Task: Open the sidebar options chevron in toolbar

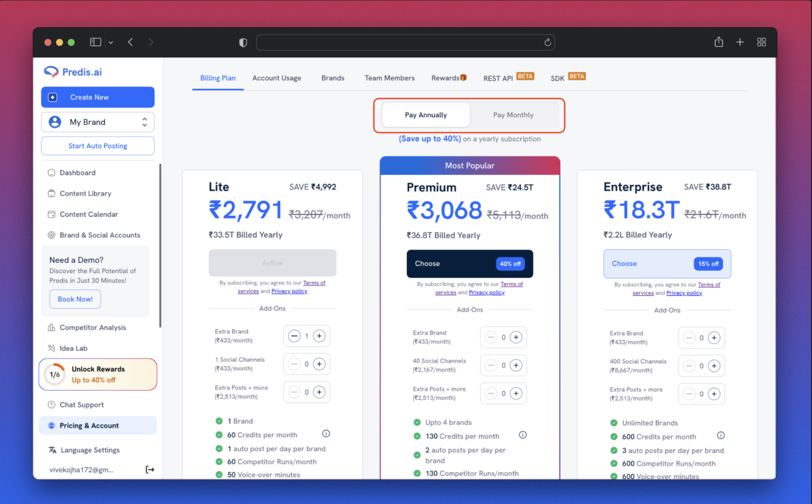Action: tap(111, 42)
